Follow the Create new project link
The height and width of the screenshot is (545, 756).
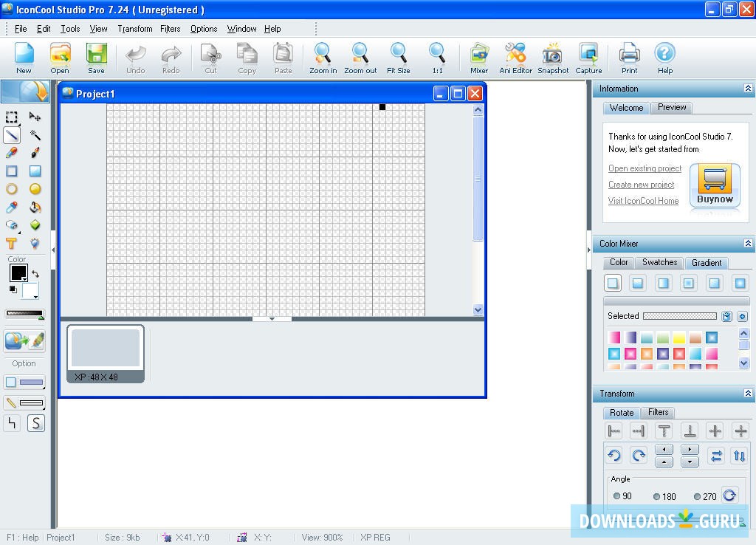coord(641,185)
